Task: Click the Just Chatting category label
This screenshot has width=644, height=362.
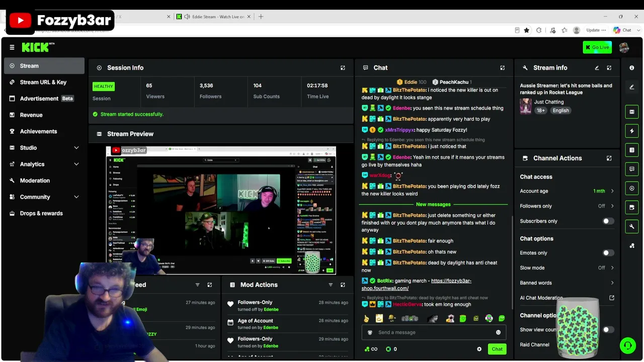Action: pyautogui.click(x=549, y=102)
